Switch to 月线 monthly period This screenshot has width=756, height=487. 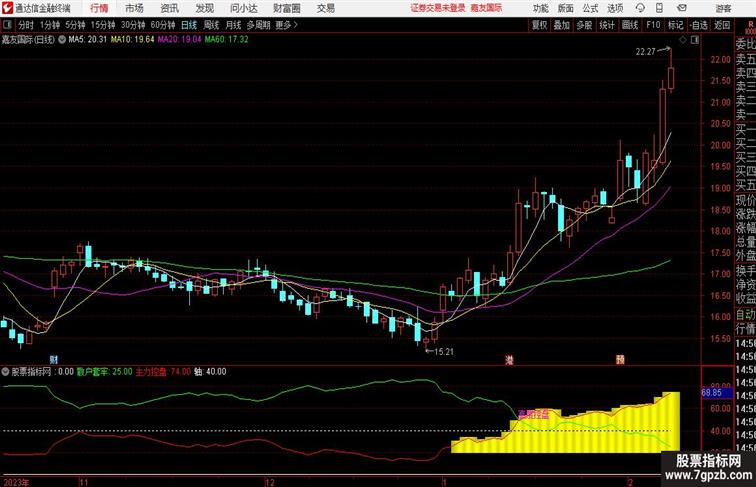(x=233, y=25)
